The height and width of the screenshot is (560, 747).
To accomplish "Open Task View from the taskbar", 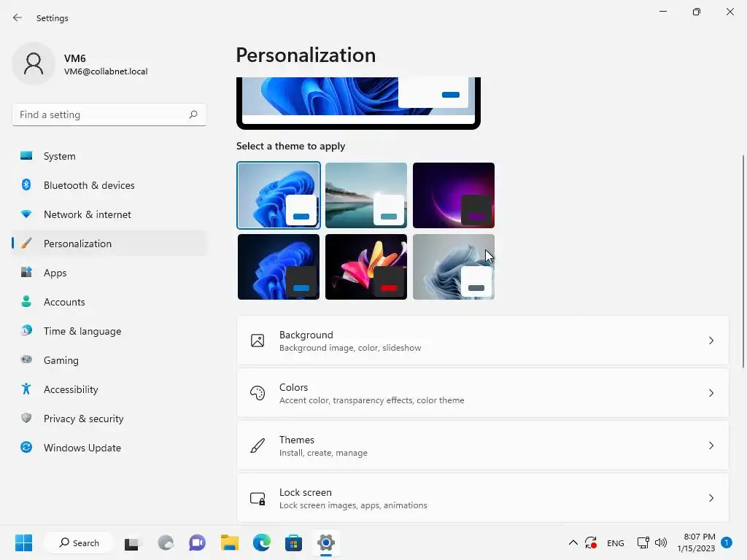I will 132,542.
